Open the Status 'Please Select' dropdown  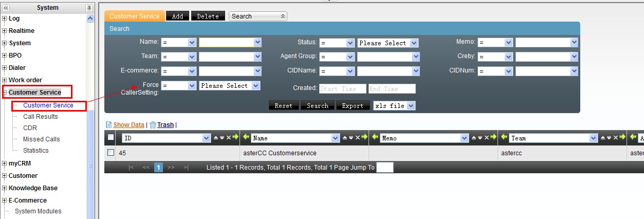pyautogui.click(x=388, y=43)
